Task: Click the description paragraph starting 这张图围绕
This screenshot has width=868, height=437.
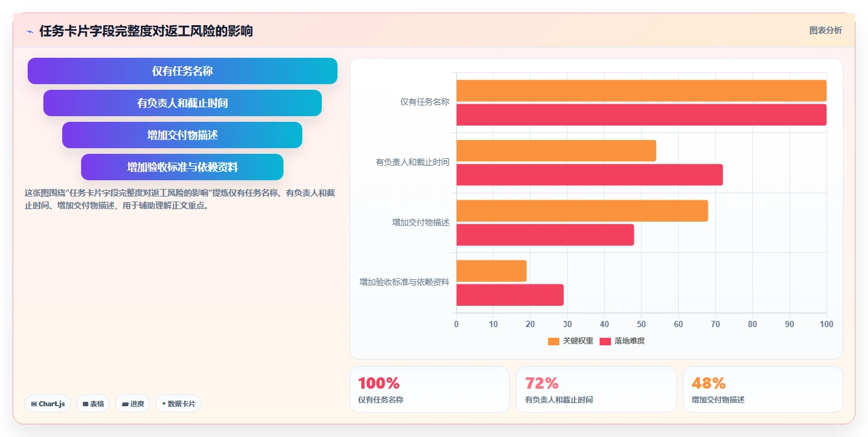Action: click(x=180, y=199)
